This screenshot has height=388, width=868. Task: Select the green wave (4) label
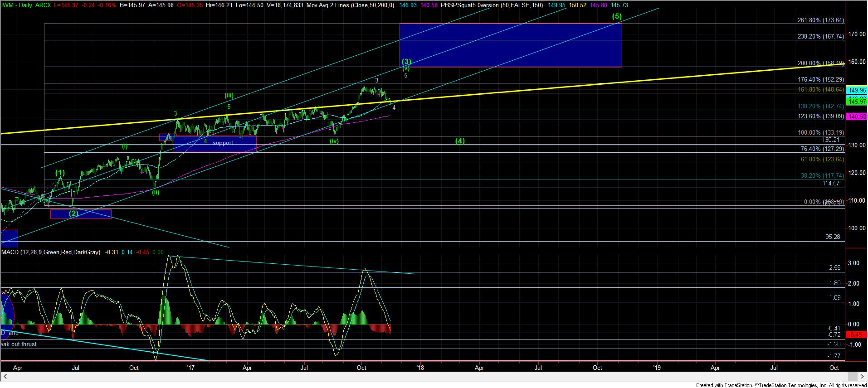click(460, 141)
